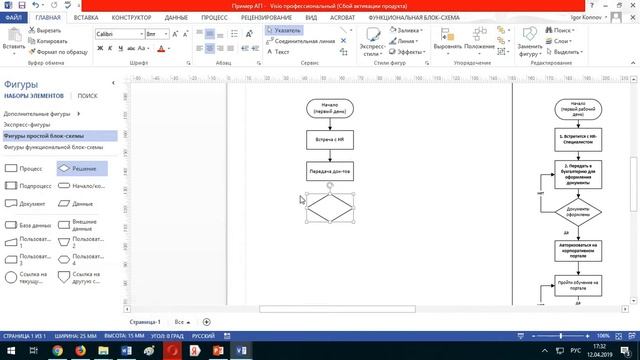Select the Страница-1 page tab
The height and width of the screenshot is (360, 640).
tap(145, 322)
